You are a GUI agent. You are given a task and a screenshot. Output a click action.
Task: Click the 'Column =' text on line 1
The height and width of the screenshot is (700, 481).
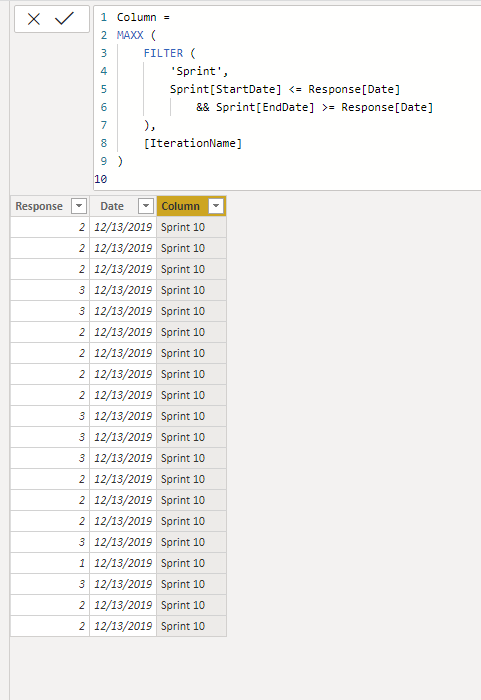coord(143,17)
